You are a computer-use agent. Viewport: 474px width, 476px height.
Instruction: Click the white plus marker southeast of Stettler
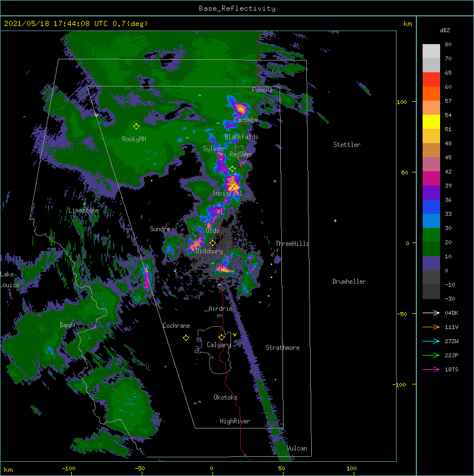tap(335, 220)
